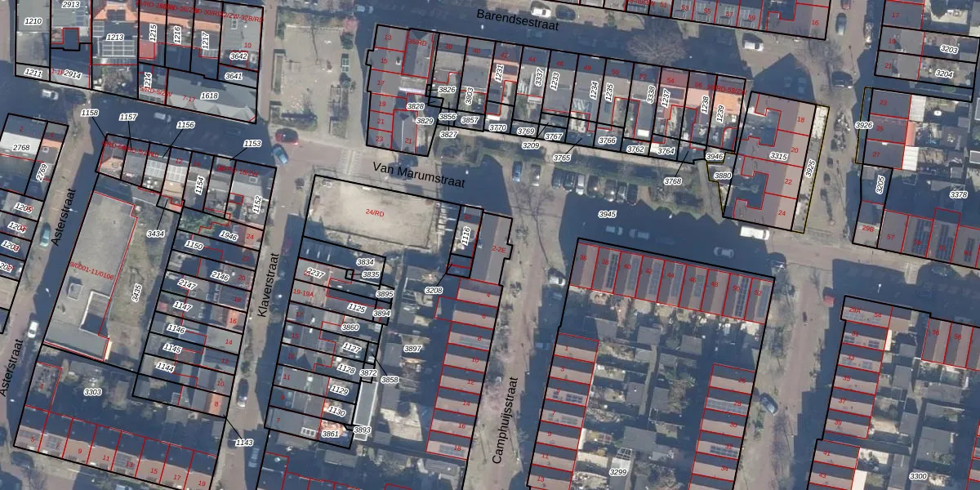Select the 24/RD vacant lot label
Viewport: 980px width, 490px height.
click(375, 212)
